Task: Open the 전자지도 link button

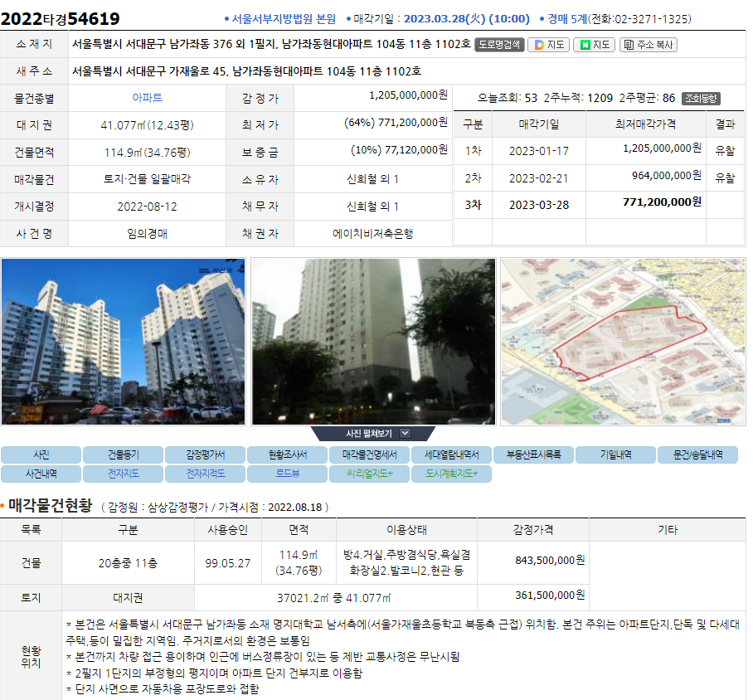Action: coord(124,474)
